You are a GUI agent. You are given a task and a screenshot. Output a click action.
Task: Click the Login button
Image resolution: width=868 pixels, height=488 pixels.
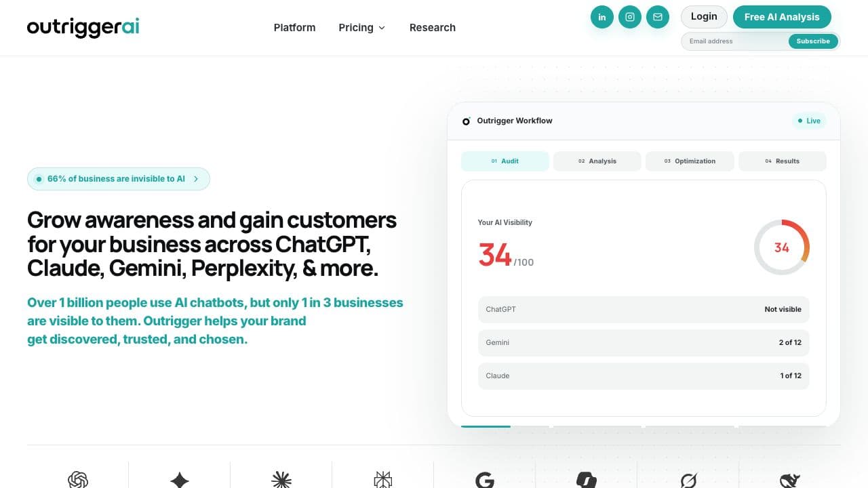[704, 17]
